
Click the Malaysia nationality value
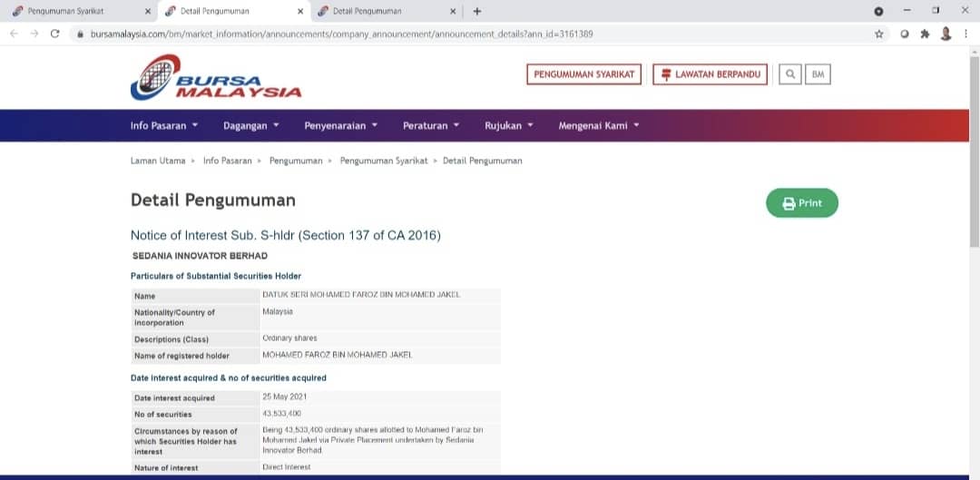click(x=278, y=310)
